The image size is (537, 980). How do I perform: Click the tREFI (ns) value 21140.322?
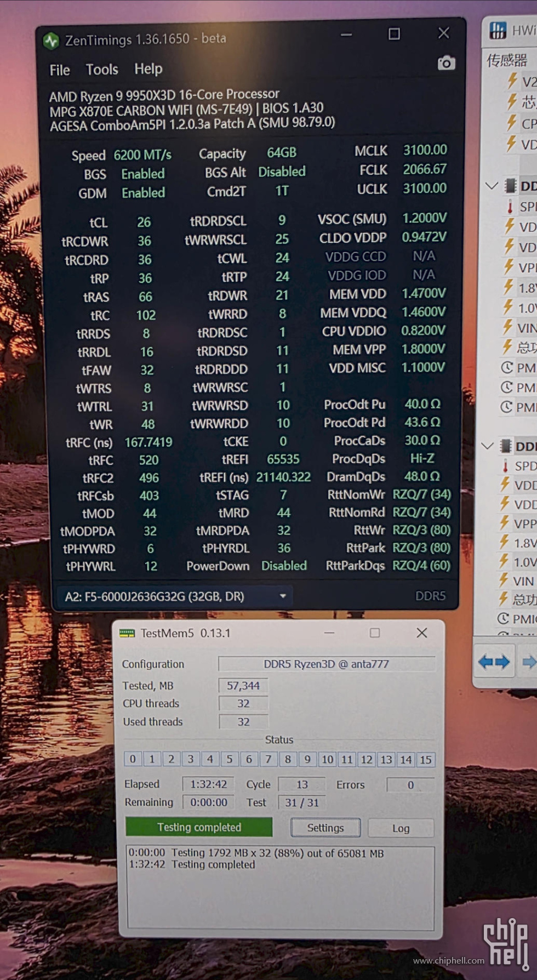click(283, 477)
